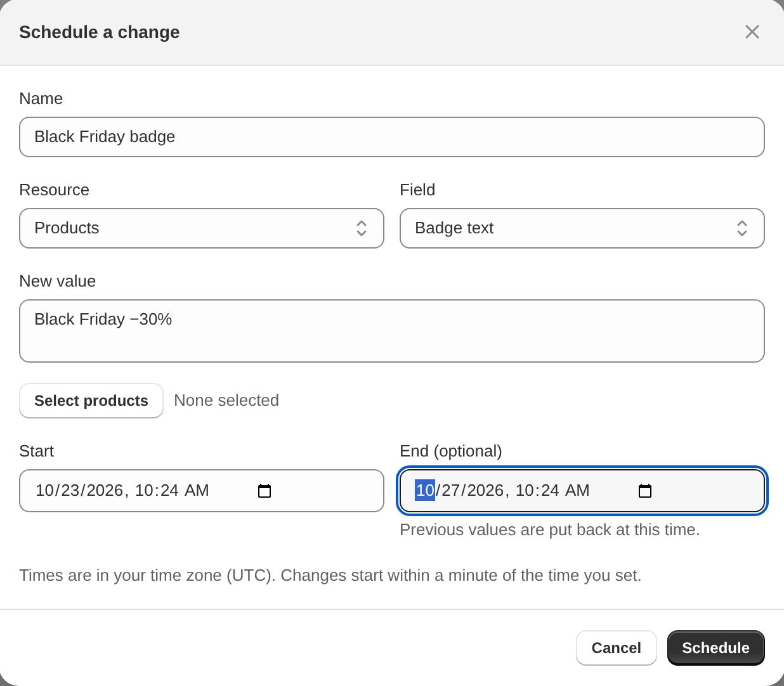The width and height of the screenshot is (784, 686).
Task: Select the month segment in End date
Action: click(x=425, y=490)
